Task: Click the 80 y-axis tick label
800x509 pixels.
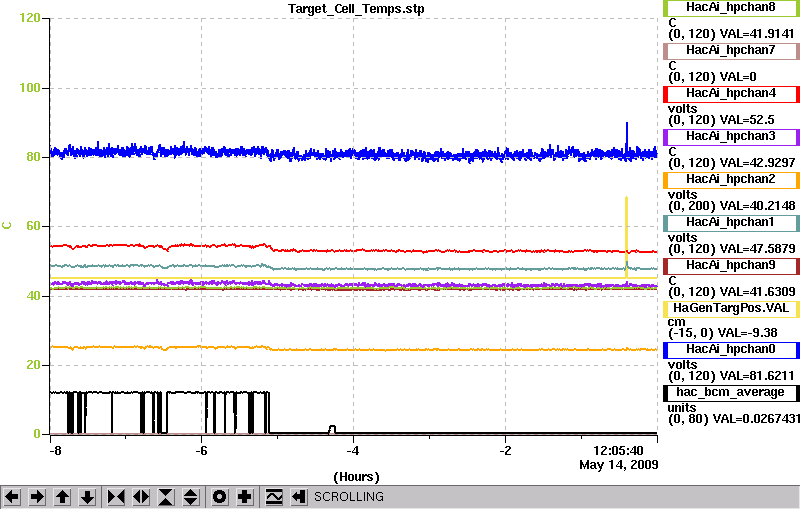Action: click(33, 157)
